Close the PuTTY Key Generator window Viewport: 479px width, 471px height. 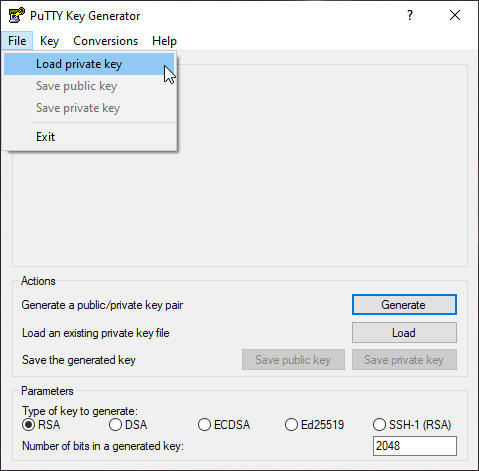(455, 15)
